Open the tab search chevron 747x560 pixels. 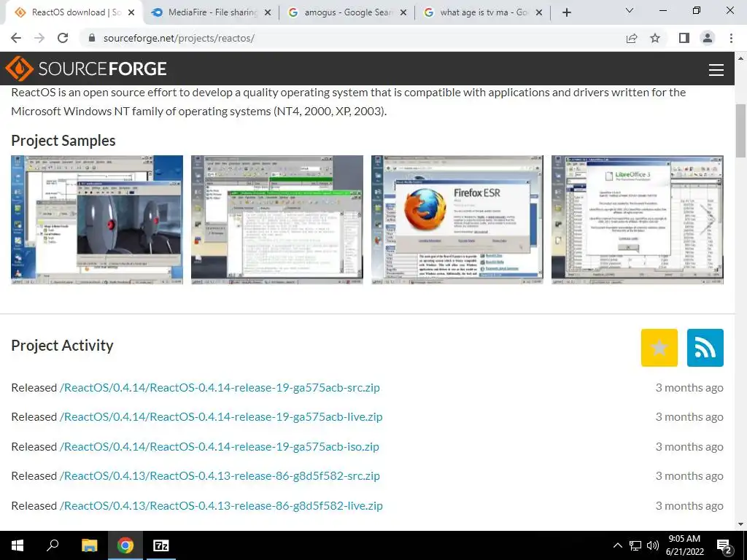630,10
